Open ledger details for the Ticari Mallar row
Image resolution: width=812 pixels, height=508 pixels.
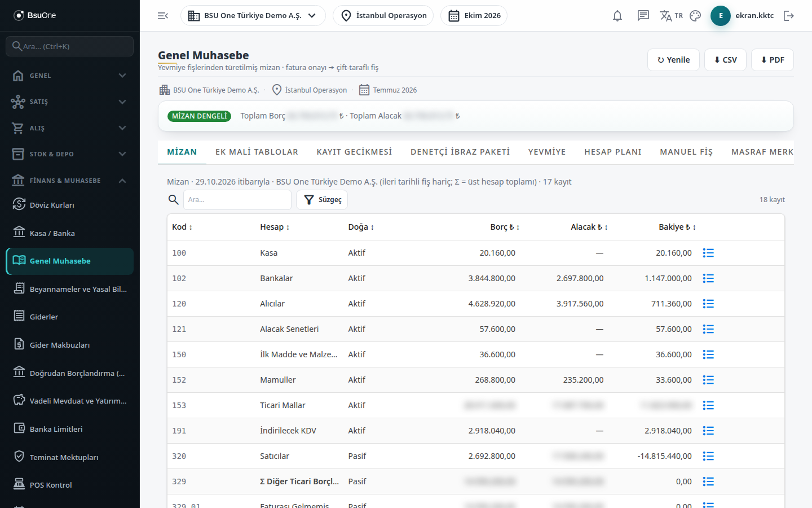(x=708, y=405)
